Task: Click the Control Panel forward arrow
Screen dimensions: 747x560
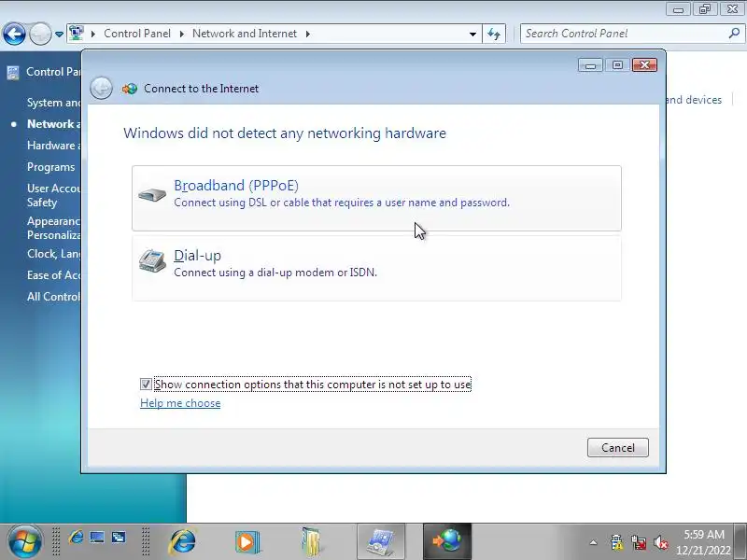Action: pos(40,34)
